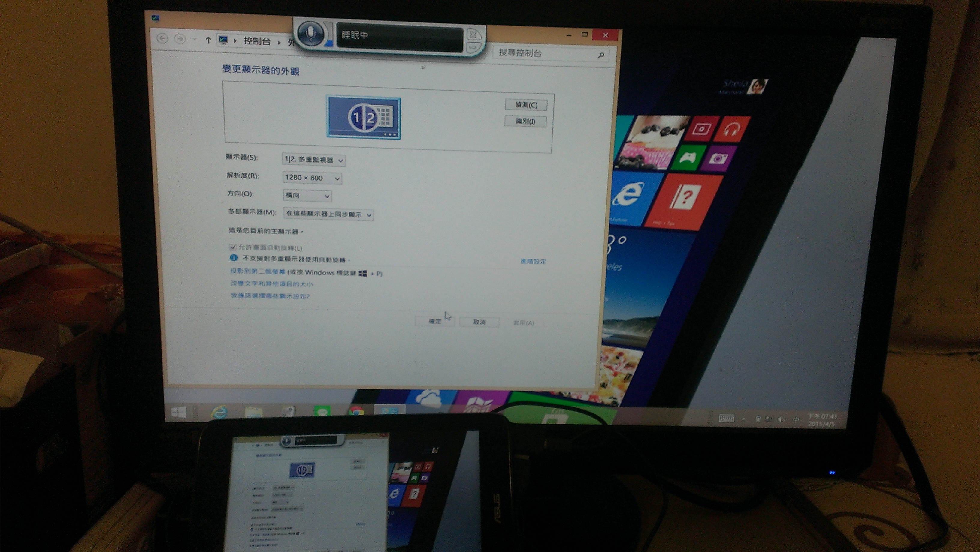Select the 1|2 monitor thumbnail
The image size is (980, 552).
364,118
